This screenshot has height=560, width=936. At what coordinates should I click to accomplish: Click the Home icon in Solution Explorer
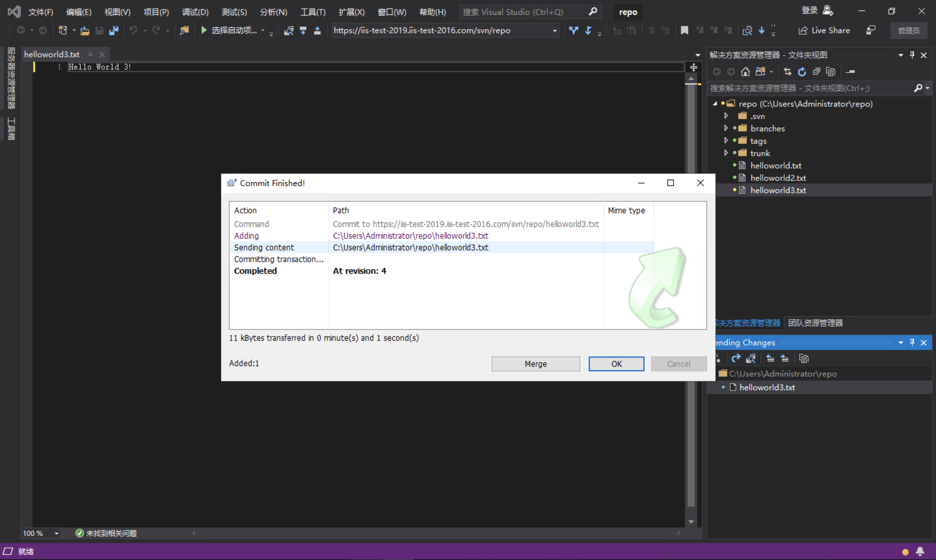(745, 71)
